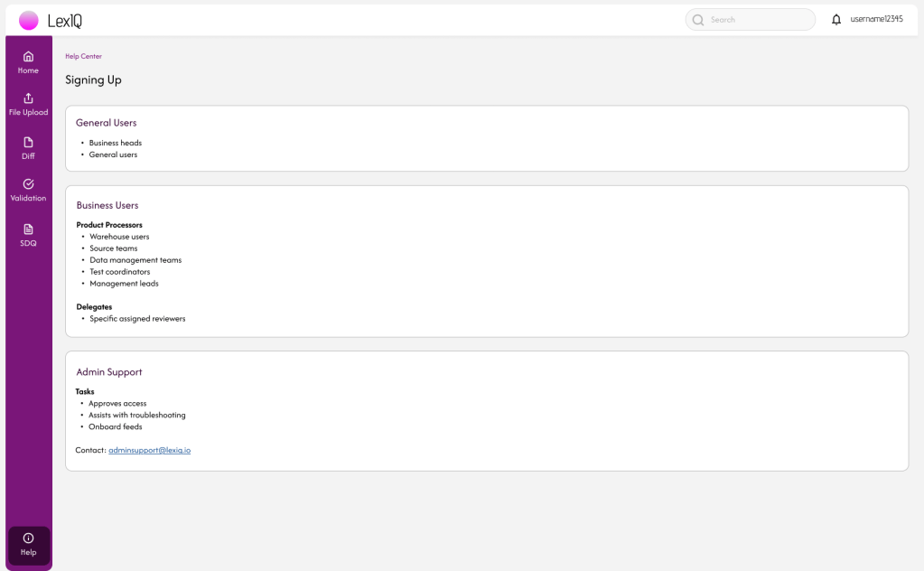The height and width of the screenshot is (571, 924).
Task: Focus the Search input field
Action: 759,20
